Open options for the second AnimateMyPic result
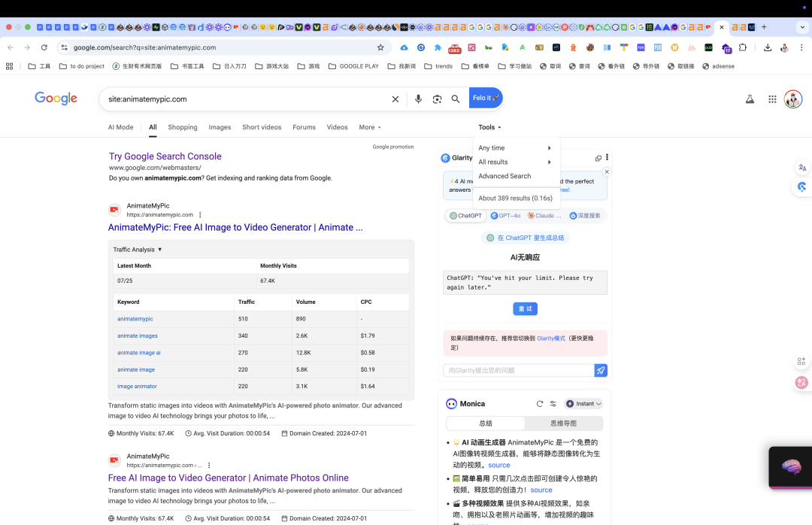The height and width of the screenshot is (525, 812). coord(209,466)
